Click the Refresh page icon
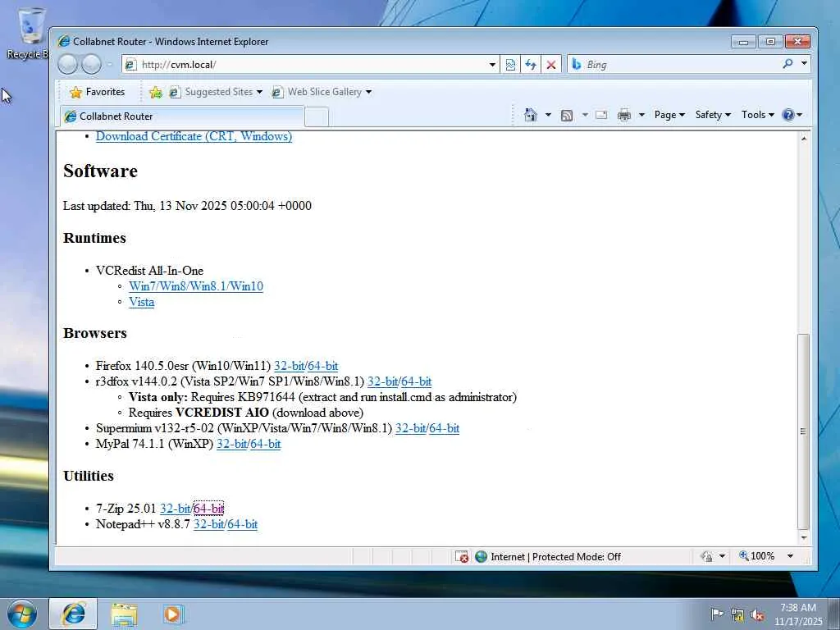Image resolution: width=840 pixels, height=630 pixels. 531,65
